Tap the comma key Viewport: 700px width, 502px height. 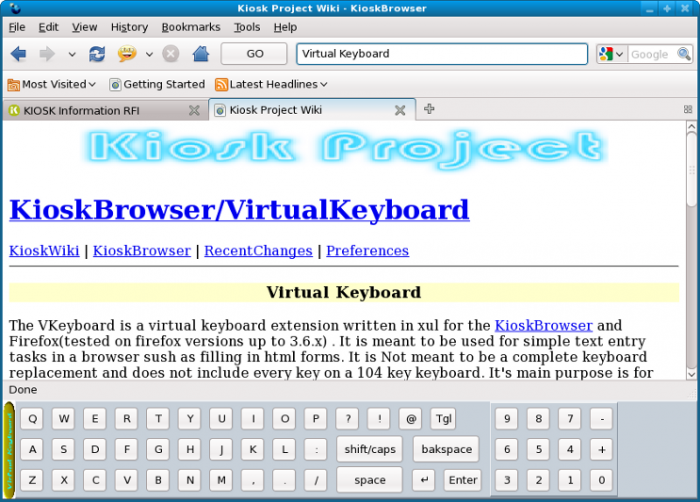pos(253,480)
